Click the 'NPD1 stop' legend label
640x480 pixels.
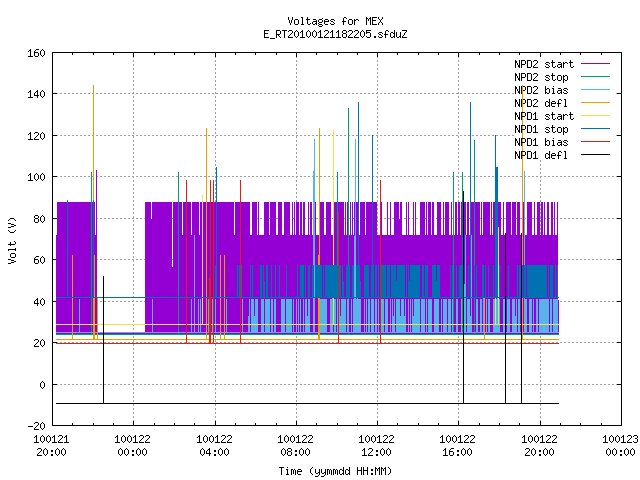(x=541, y=129)
